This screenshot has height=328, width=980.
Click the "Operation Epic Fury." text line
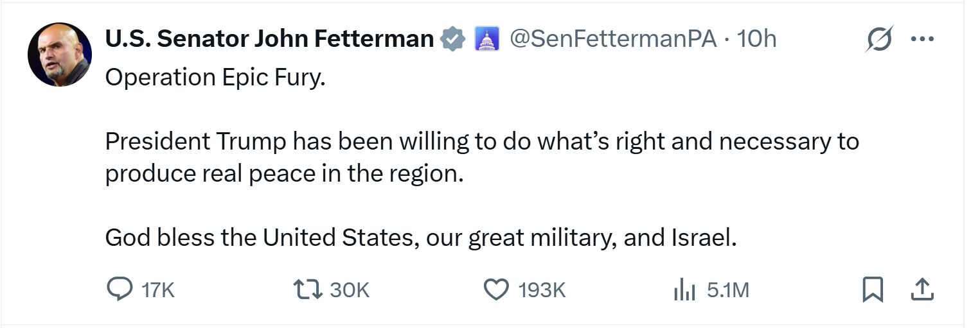click(x=215, y=78)
